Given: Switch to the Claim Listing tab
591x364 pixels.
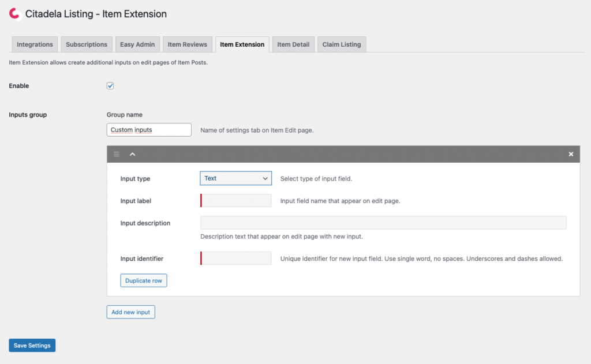Looking at the screenshot, I should (342, 44).
